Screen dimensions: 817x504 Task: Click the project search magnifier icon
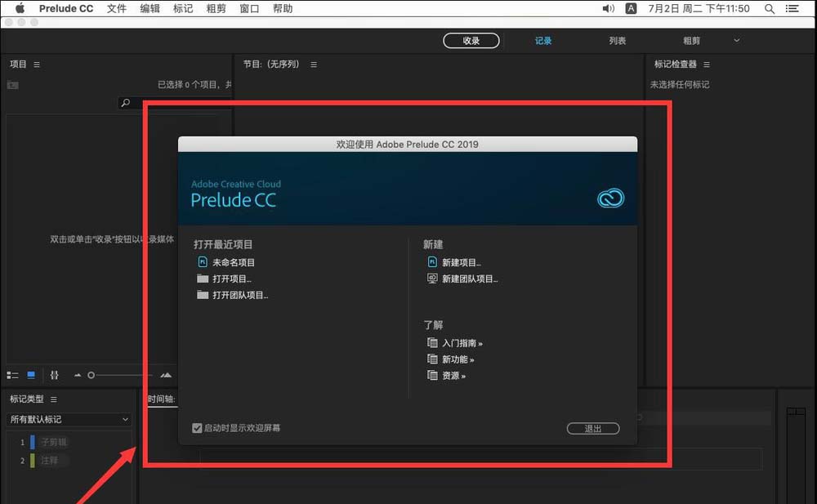pyautogui.click(x=126, y=103)
